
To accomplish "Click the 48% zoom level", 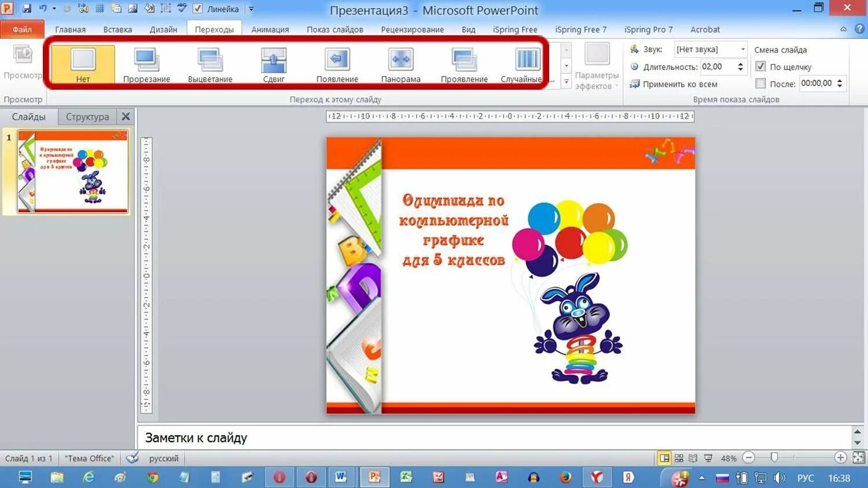I will coord(729,458).
